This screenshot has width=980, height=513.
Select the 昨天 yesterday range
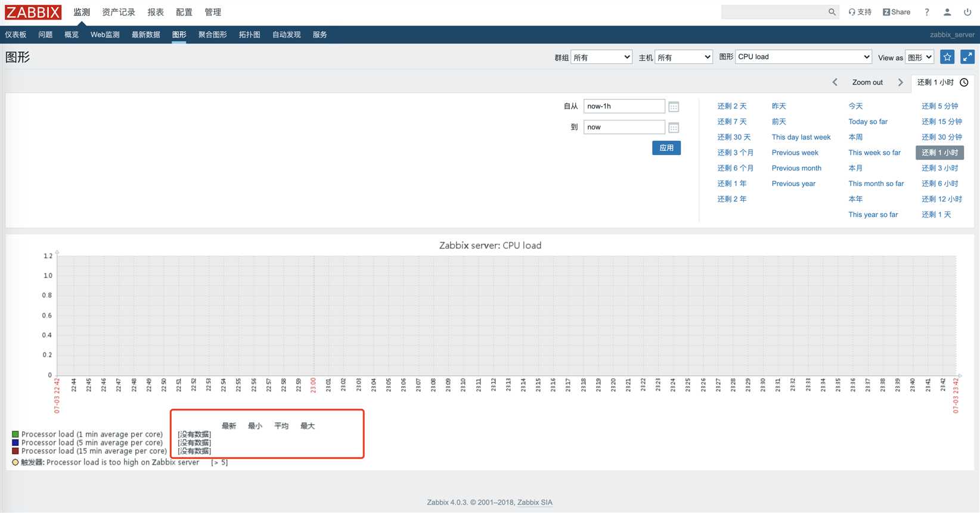(779, 106)
